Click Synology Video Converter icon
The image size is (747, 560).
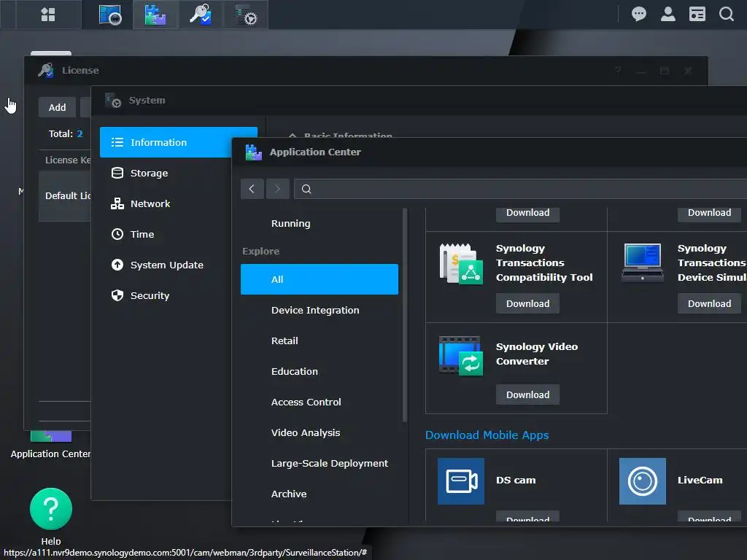point(461,356)
